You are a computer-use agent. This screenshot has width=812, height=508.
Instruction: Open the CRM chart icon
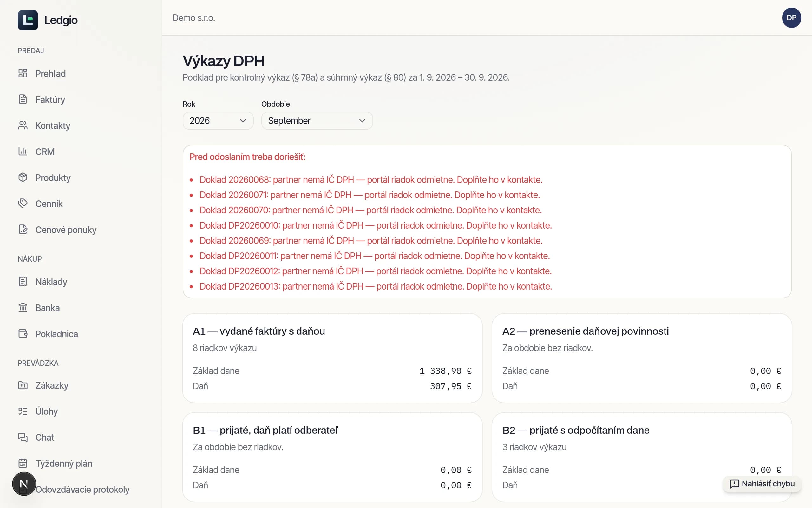(23, 151)
